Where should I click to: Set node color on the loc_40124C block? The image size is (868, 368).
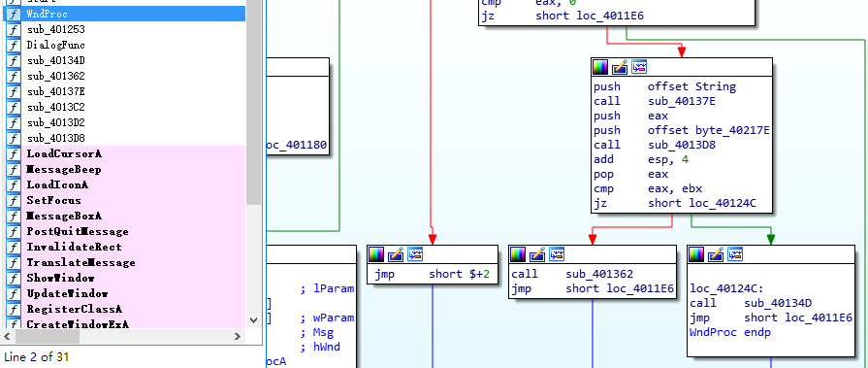[x=696, y=254]
